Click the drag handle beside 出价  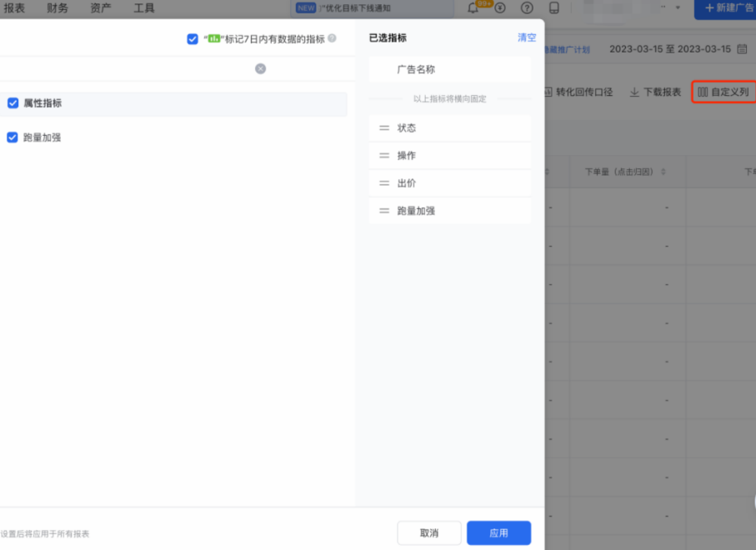(384, 183)
